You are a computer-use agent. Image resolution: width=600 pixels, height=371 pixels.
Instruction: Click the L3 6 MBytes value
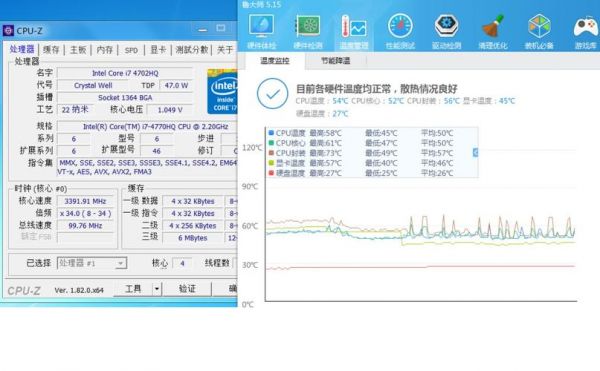click(x=193, y=238)
